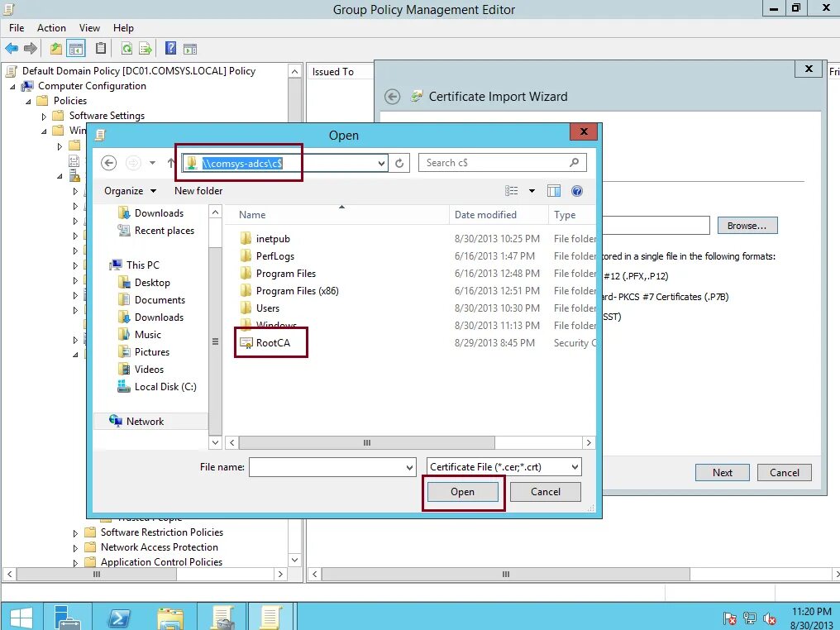This screenshot has height=630, width=840.
Task: Open the File name combo box dropdown
Action: tap(410, 467)
